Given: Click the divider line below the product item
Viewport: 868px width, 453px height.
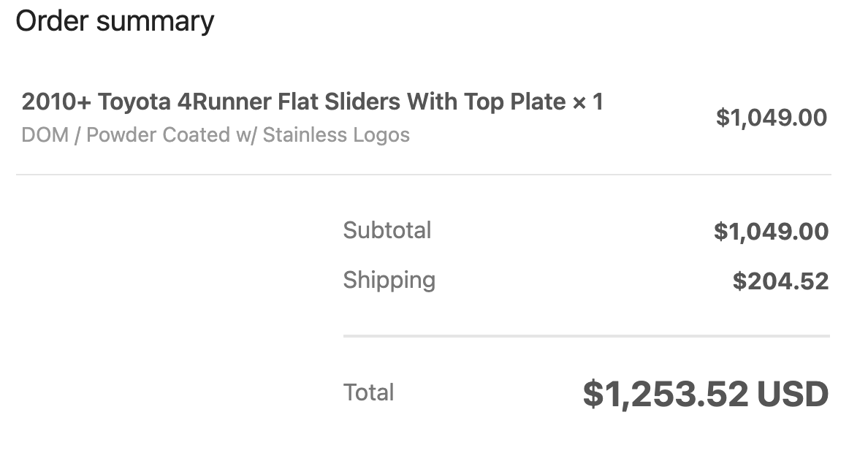Looking at the screenshot, I should point(424,175).
